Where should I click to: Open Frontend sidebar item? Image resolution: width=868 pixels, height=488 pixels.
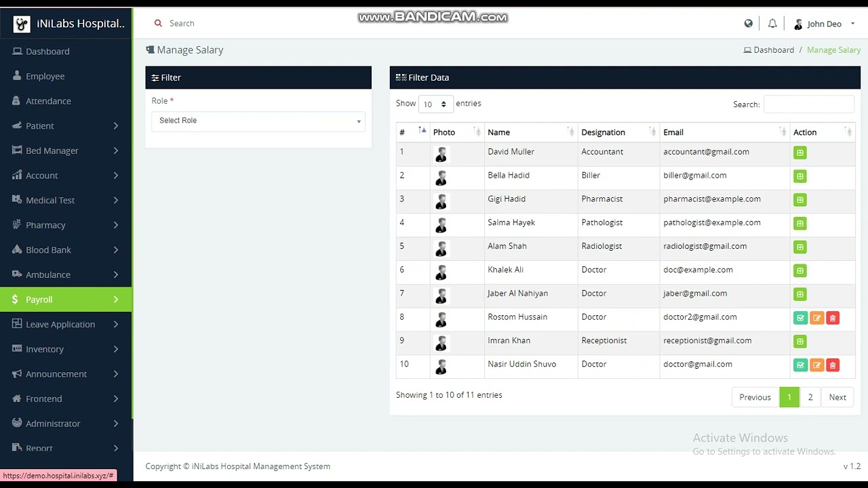point(66,399)
